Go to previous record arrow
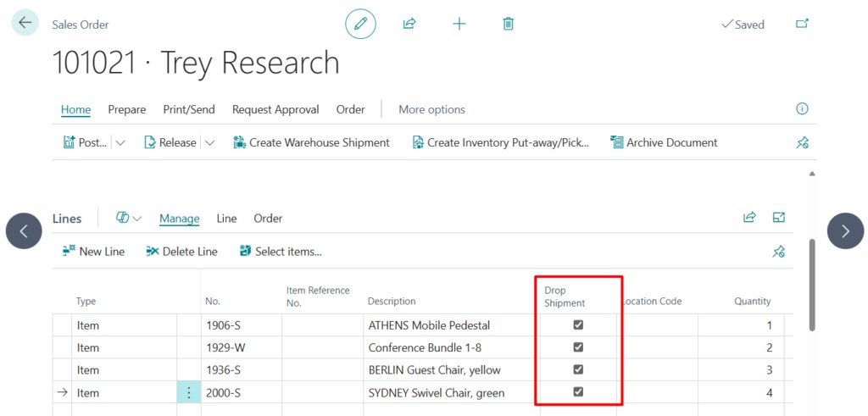Screen dimensions: 868x416 [x=24, y=230]
